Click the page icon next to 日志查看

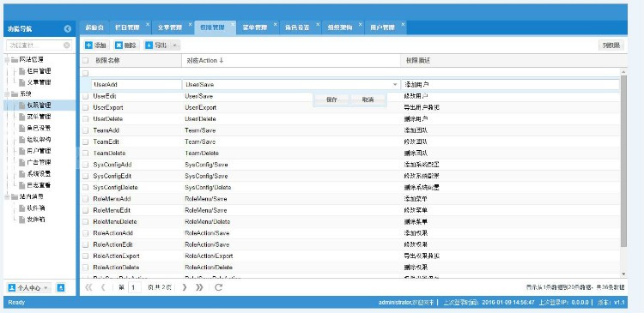pos(22,185)
